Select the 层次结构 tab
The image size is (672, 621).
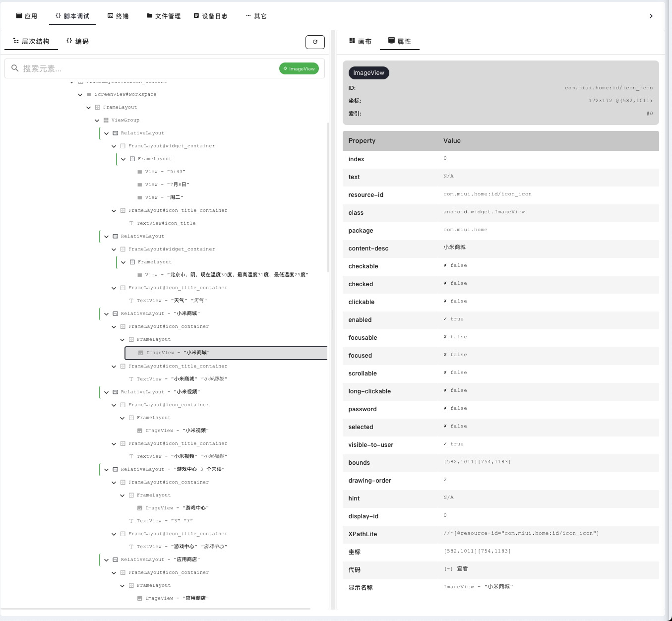(x=31, y=41)
